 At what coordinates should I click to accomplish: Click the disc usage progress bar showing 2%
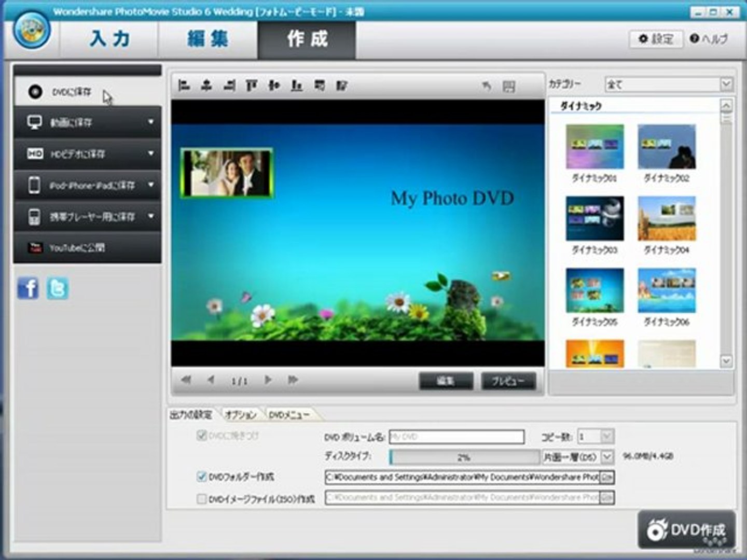click(465, 457)
